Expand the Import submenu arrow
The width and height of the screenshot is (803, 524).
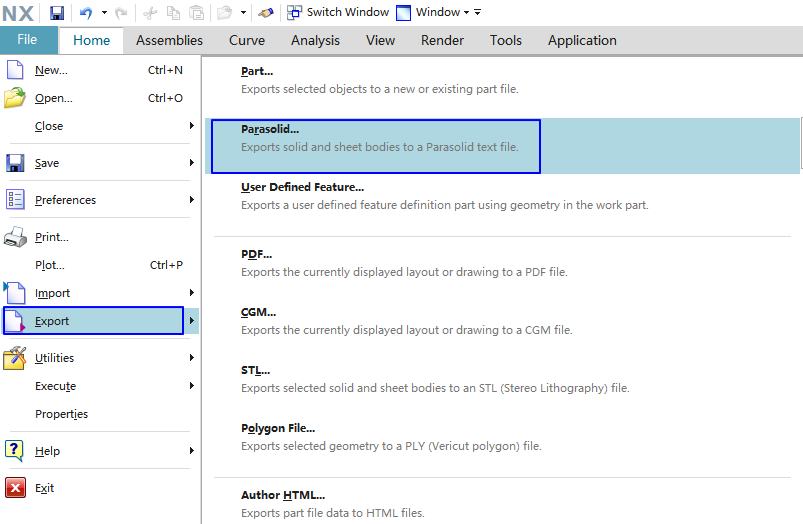pyautogui.click(x=192, y=292)
